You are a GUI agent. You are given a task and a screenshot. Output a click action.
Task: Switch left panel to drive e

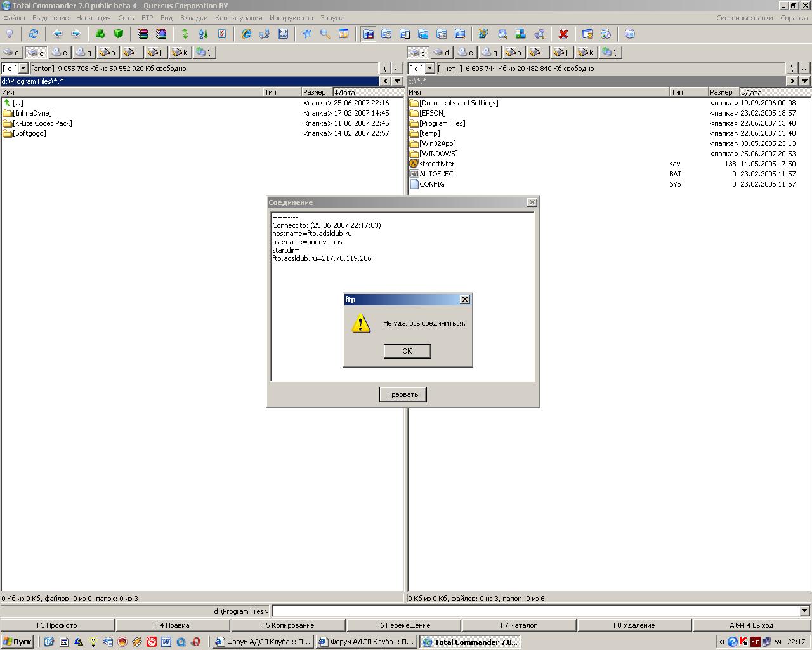tap(60, 52)
